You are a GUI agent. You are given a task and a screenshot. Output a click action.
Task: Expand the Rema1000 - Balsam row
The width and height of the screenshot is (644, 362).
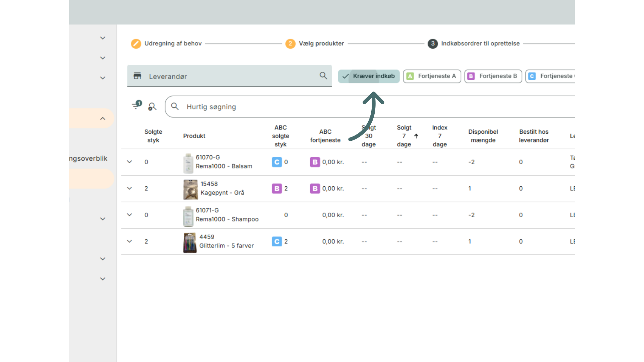click(x=129, y=162)
